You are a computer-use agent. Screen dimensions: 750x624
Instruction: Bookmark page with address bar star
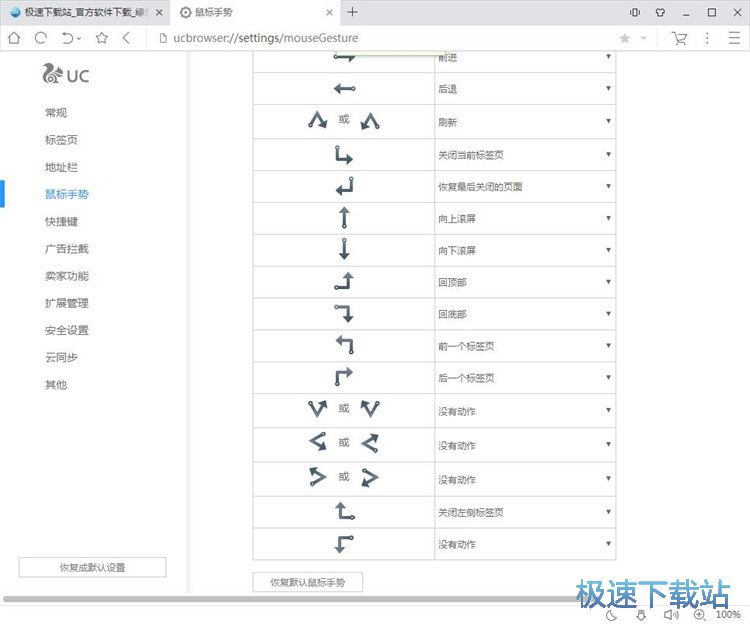[624, 38]
